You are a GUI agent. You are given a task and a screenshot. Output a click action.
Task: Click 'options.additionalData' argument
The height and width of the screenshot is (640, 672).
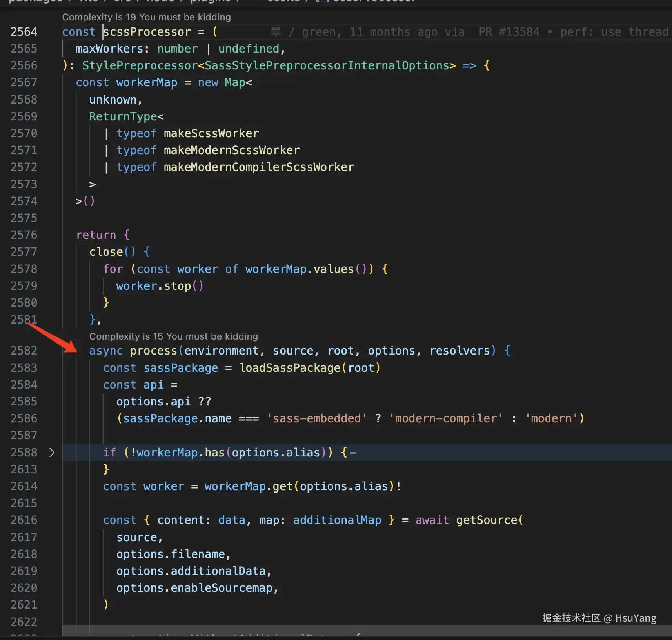(191, 571)
